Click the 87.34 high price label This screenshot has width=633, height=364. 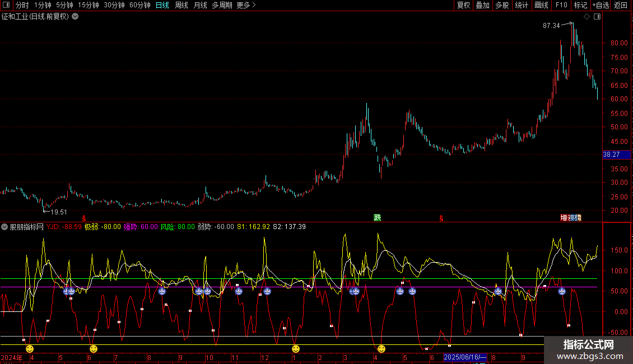coord(551,26)
